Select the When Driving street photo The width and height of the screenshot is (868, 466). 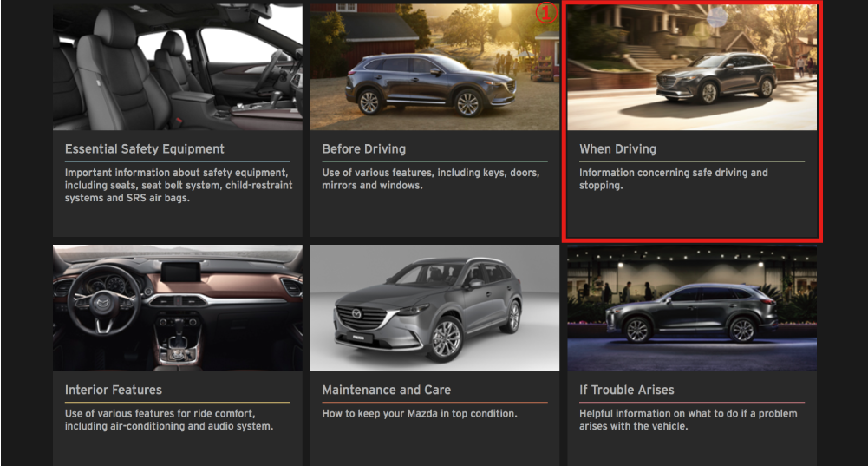(691, 69)
